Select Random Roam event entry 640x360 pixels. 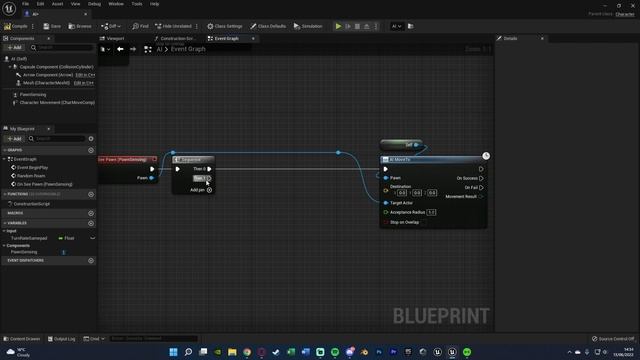(x=31, y=176)
